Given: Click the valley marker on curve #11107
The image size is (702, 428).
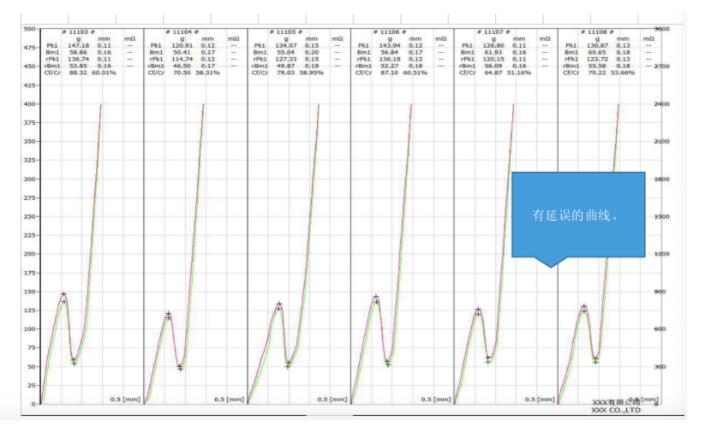Looking at the screenshot, I should click(488, 359).
